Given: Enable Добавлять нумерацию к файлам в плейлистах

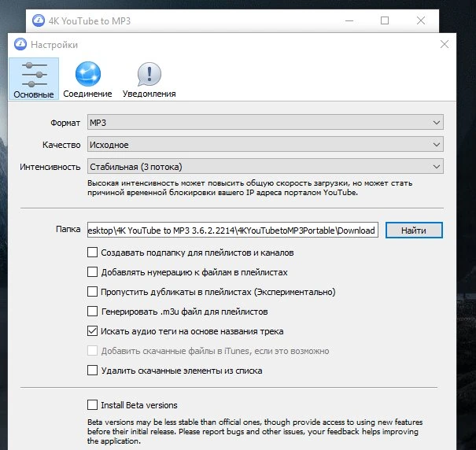Looking at the screenshot, I should coord(92,272).
